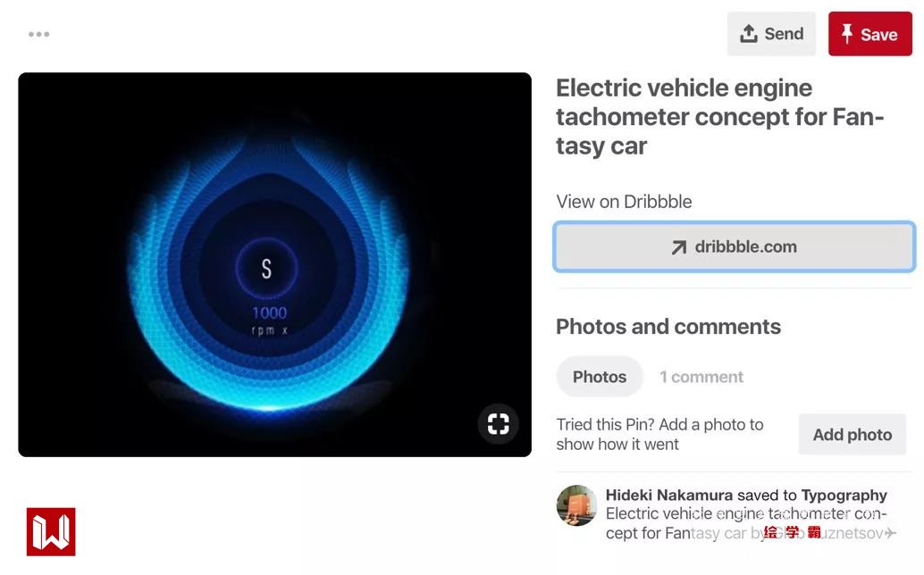Open the tachometer concept pin image

tap(274, 264)
